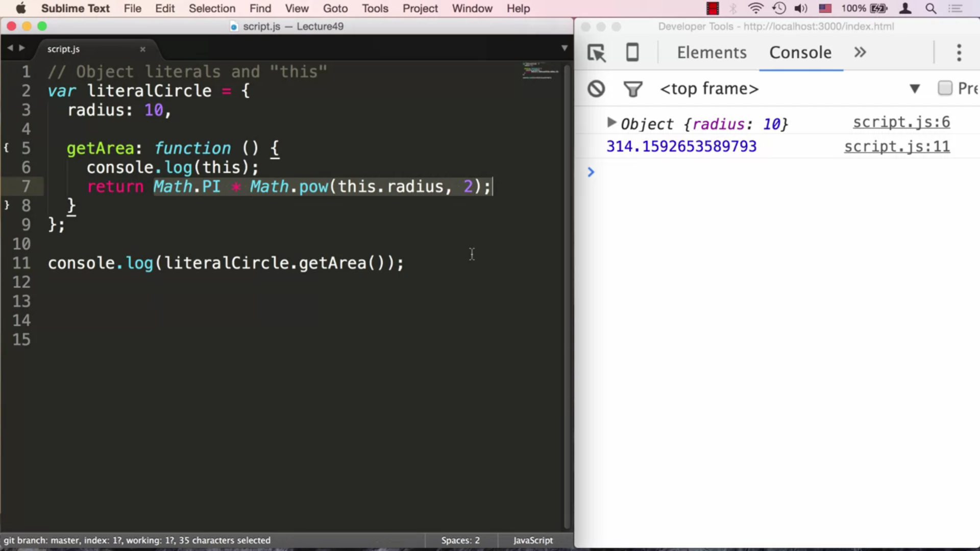The width and height of the screenshot is (980, 551).
Task: Click the return keyword on line 7
Action: click(x=115, y=187)
